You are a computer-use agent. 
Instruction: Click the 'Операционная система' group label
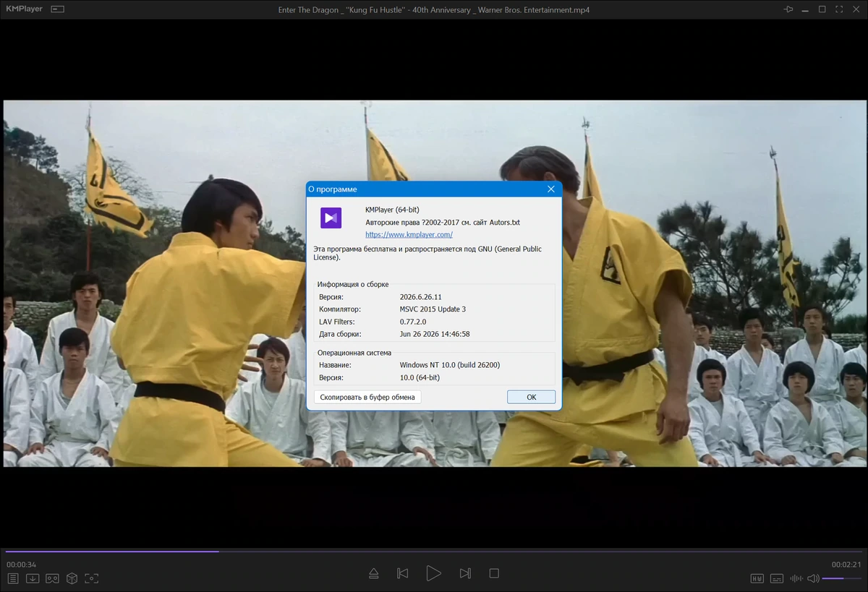click(x=354, y=353)
